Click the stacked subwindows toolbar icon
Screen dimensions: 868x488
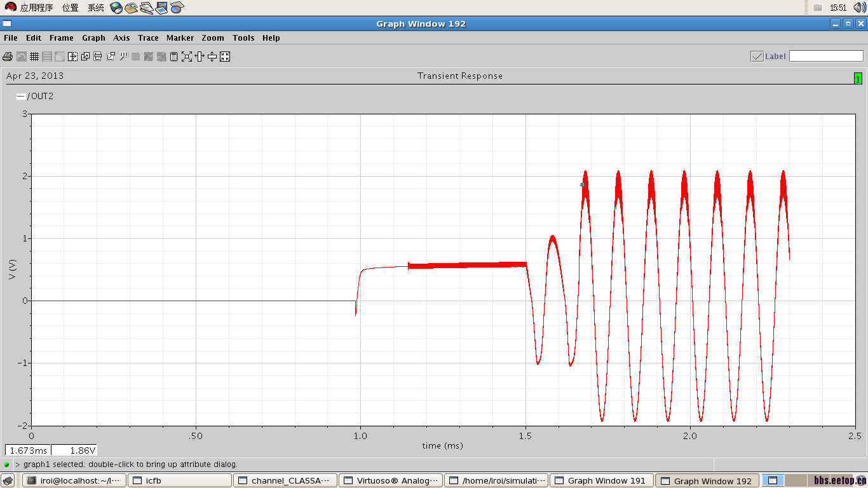click(60, 57)
